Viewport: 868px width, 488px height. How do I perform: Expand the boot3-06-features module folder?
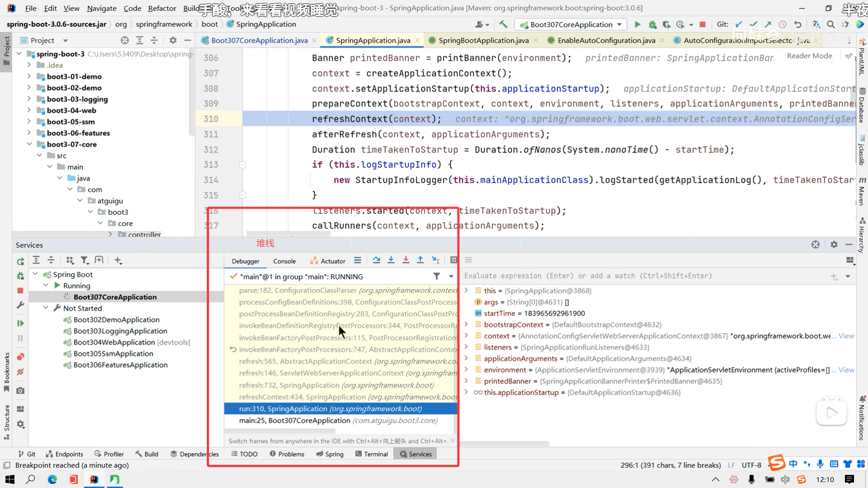(29, 133)
